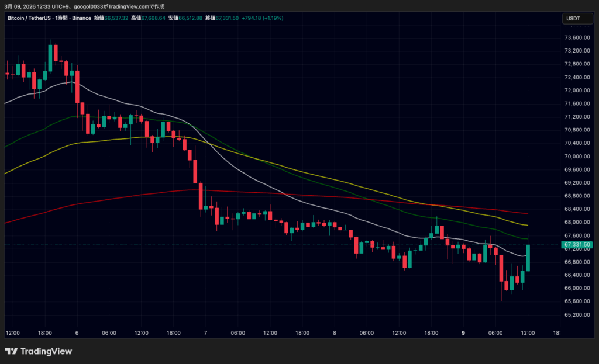Click date 6 on the time axis
Image resolution: width=599 pixels, height=364 pixels.
click(77, 332)
